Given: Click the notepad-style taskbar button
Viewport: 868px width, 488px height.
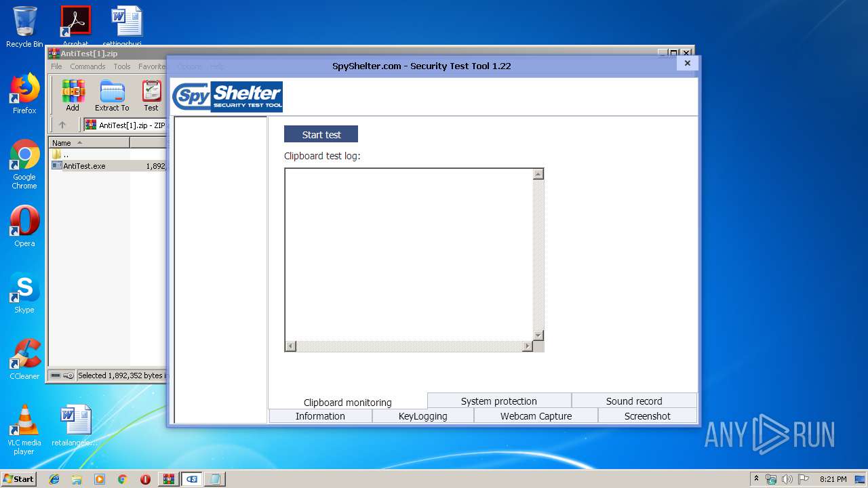Looking at the screenshot, I should (215, 479).
